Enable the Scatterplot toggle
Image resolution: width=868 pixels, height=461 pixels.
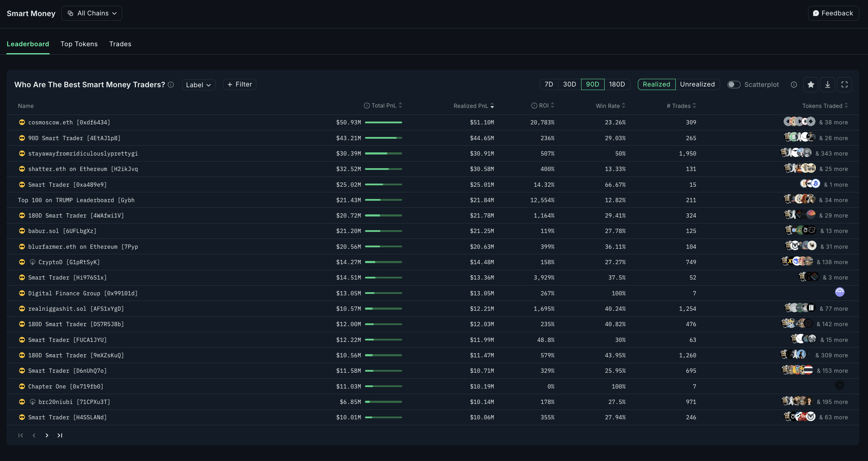pos(733,84)
